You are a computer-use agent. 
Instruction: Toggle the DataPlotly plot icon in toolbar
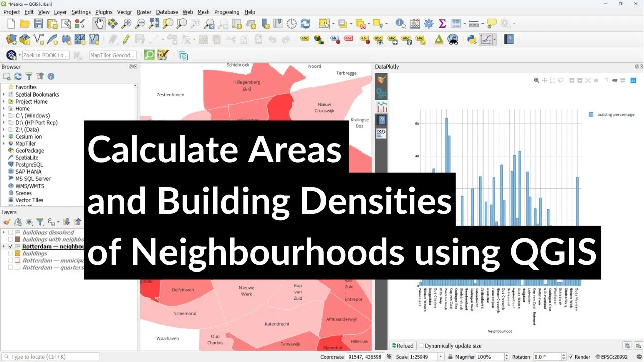486,39
